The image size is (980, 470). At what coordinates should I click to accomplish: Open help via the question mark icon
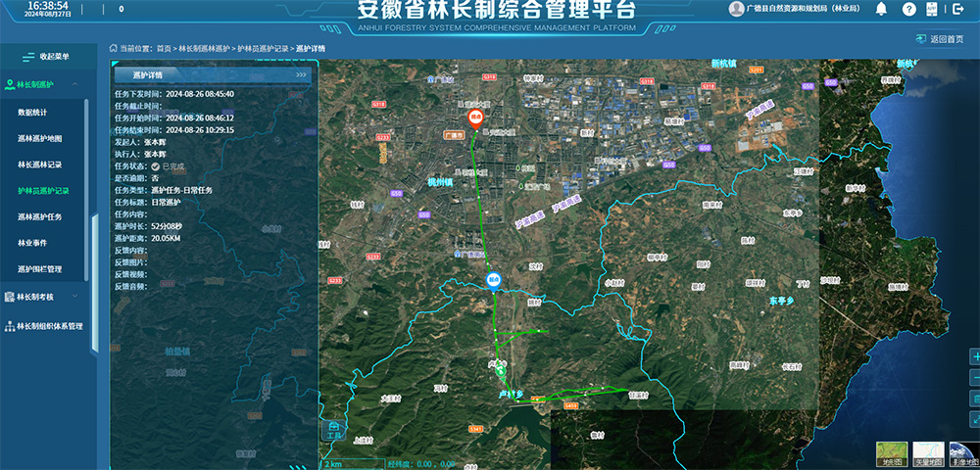click(x=908, y=9)
